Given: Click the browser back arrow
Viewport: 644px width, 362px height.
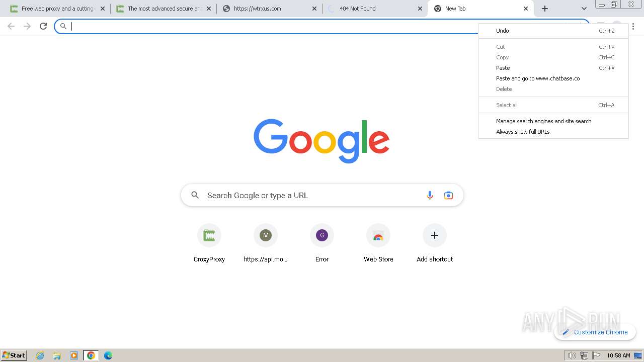Looking at the screenshot, I should 11,26.
